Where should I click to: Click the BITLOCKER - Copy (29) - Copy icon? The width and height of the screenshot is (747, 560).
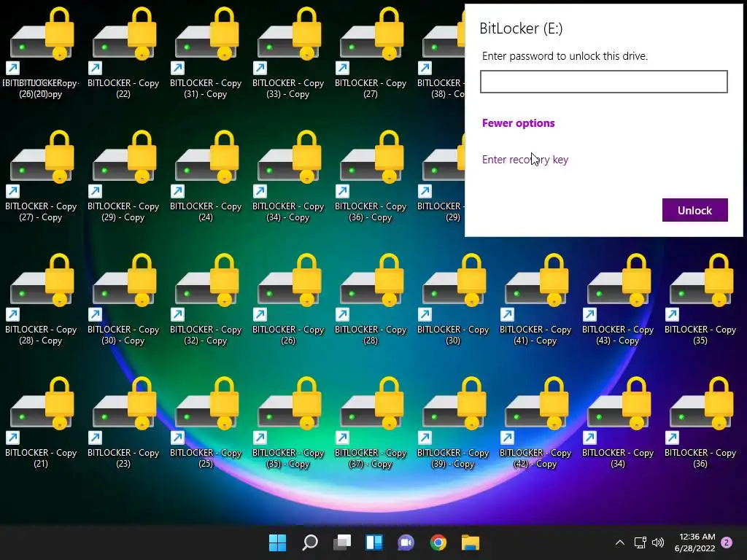123,176
